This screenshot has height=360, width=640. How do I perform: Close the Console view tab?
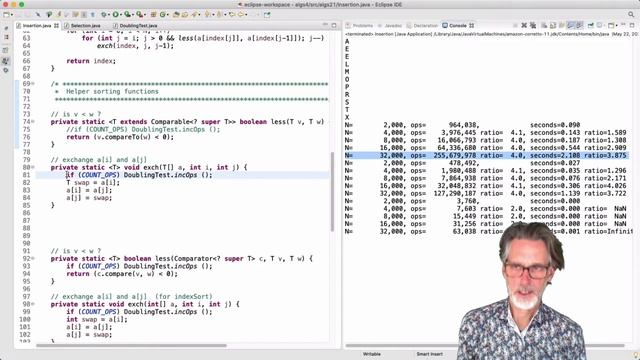(471, 26)
